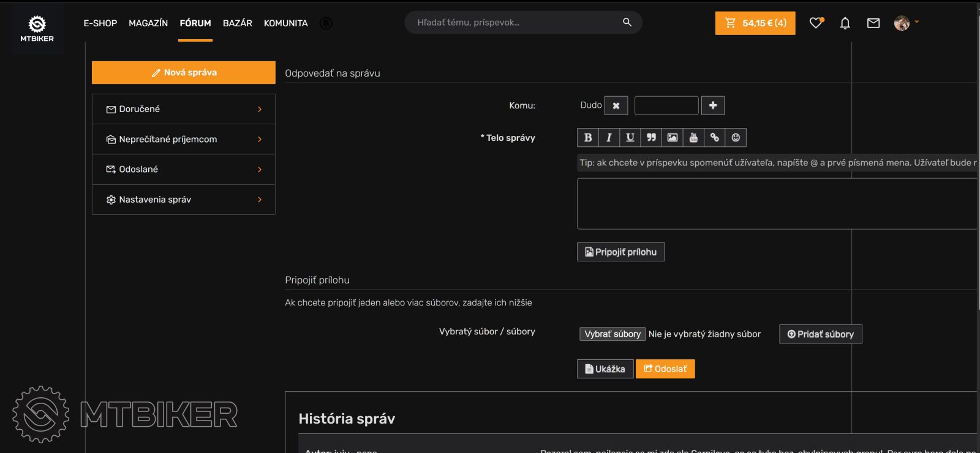Screen dimensions: 980x453
Task: Apply italic formatting in editor toolbar
Action: 609,138
